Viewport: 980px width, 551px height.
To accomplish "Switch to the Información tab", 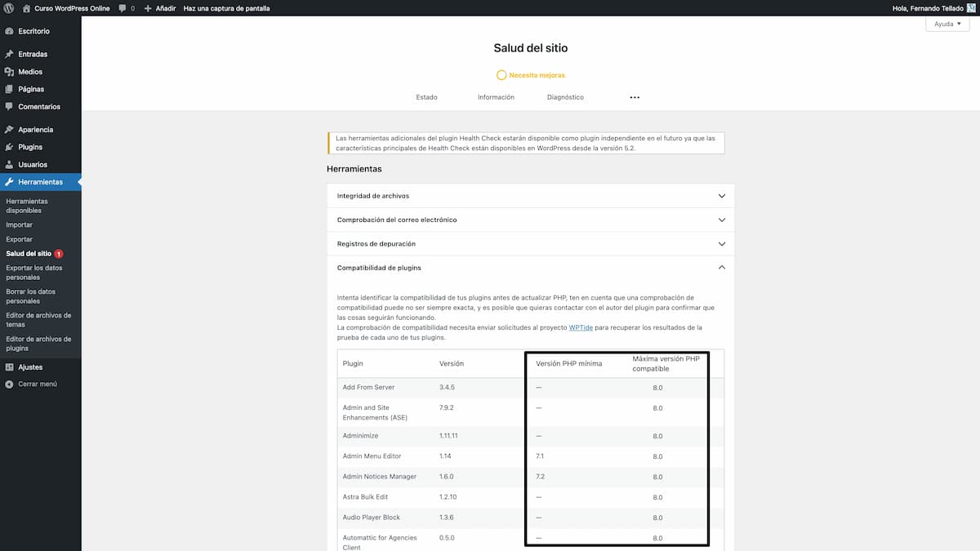I will pyautogui.click(x=496, y=96).
